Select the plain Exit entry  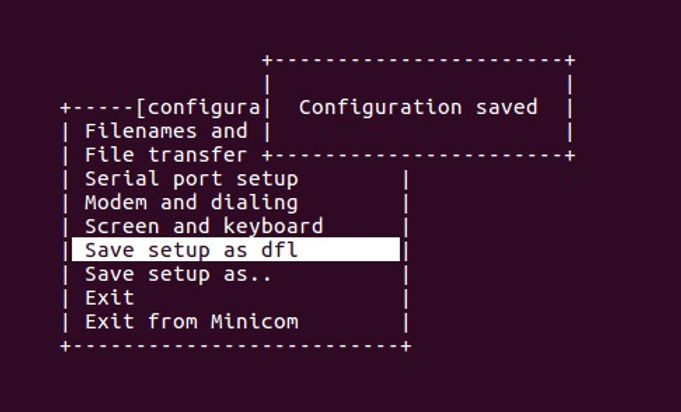110,298
